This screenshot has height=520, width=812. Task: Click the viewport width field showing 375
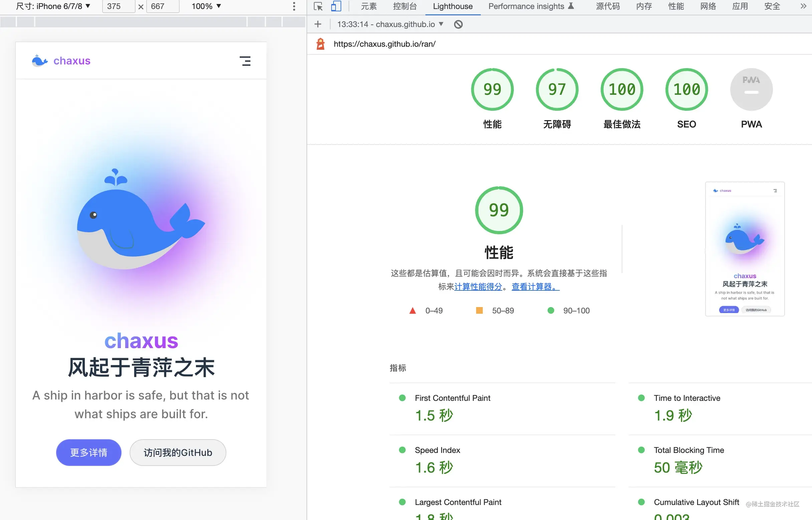pos(118,6)
